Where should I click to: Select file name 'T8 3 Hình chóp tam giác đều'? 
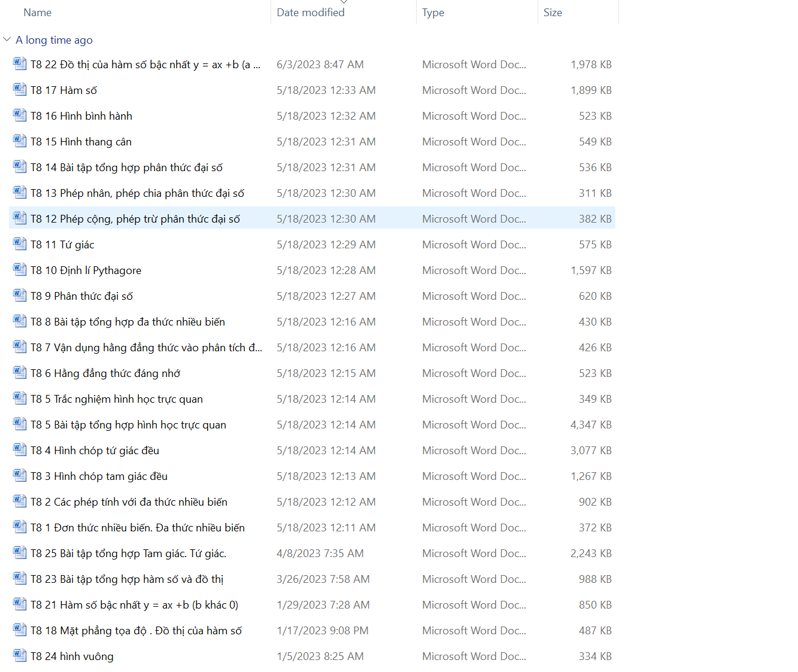(x=99, y=476)
